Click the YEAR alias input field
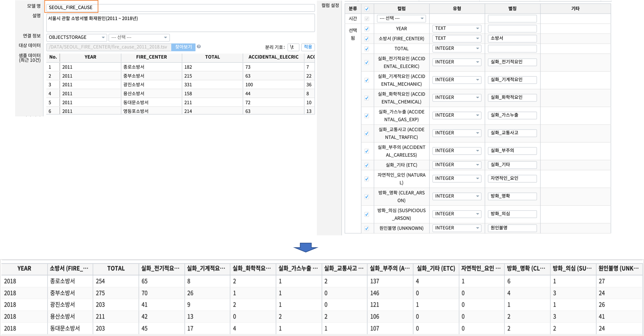The height and width of the screenshot is (336, 644). 512,29
